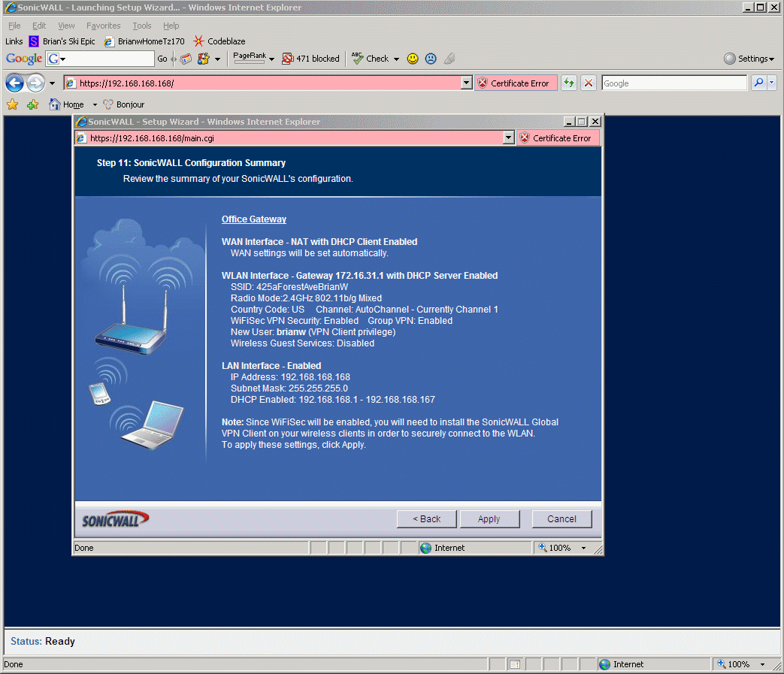Click Certificate Error in the main window
This screenshot has width=784, height=674.
coord(515,83)
